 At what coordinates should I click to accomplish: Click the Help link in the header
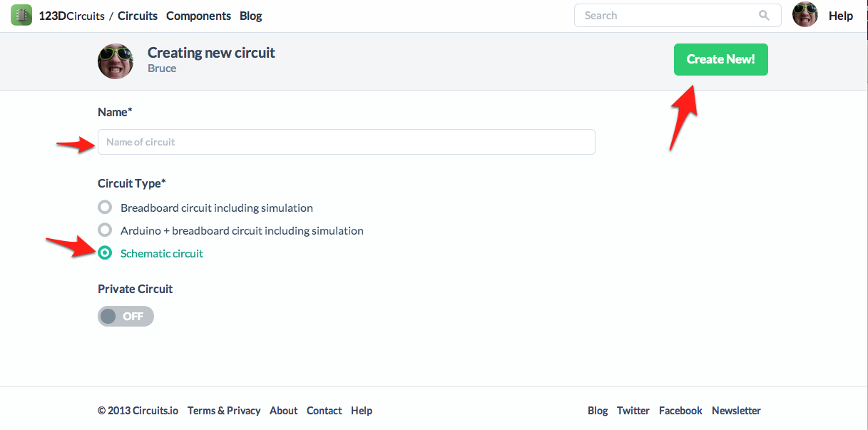[x=841, y=16]
